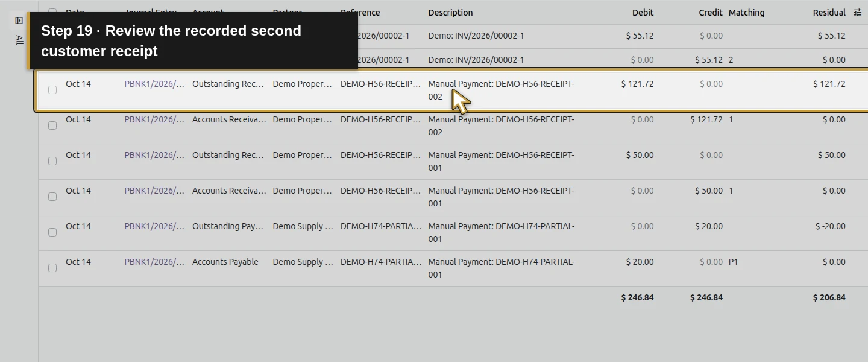Click the $121.72 debit amount cell
Viewport: 868px width, 362px height.
click(x=637, y=84)
